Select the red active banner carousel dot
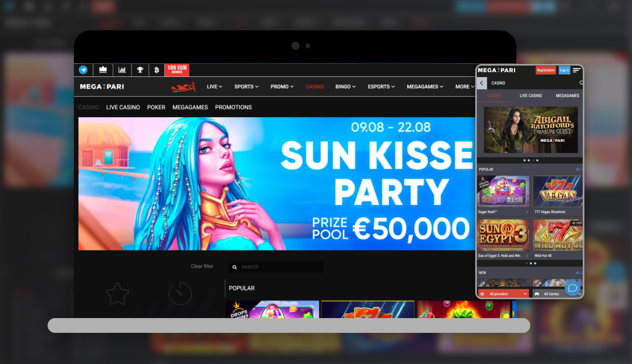Viewport: 632px width, 364px height. pyautogui.click(x=533, y=160)
